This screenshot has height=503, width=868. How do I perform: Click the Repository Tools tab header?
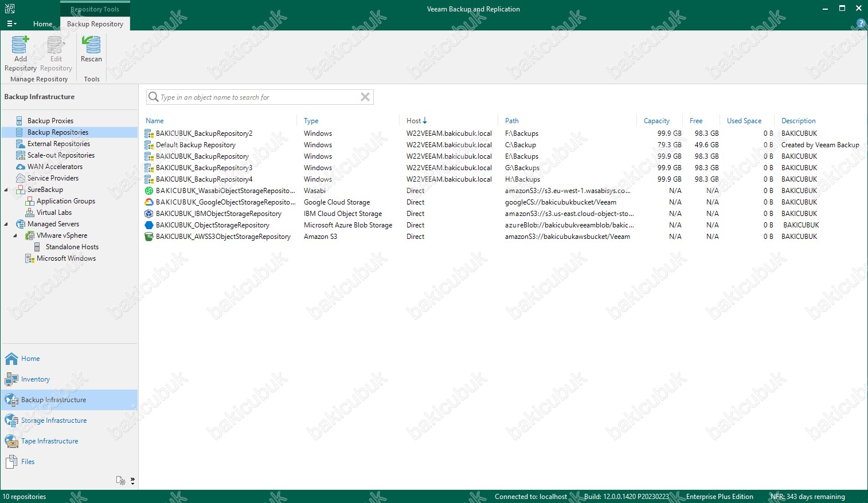tap(95, 9)
